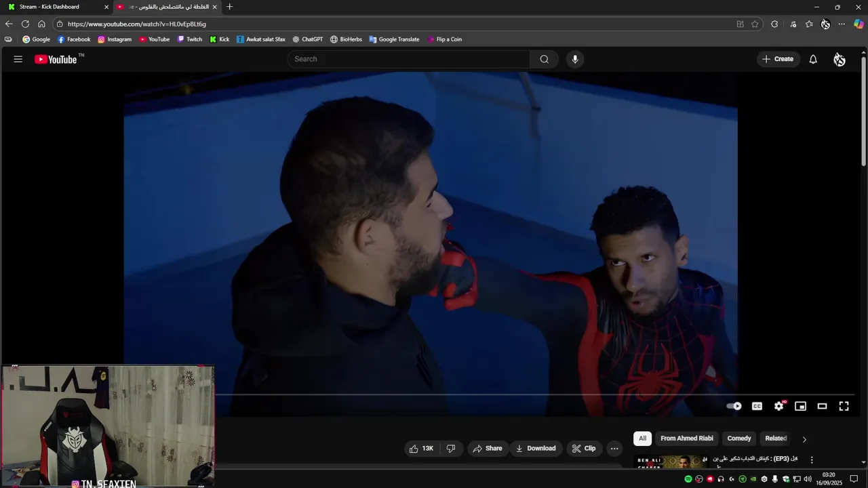Switch video to theater mode
This screenshot has width=868, height=488.
822,406
